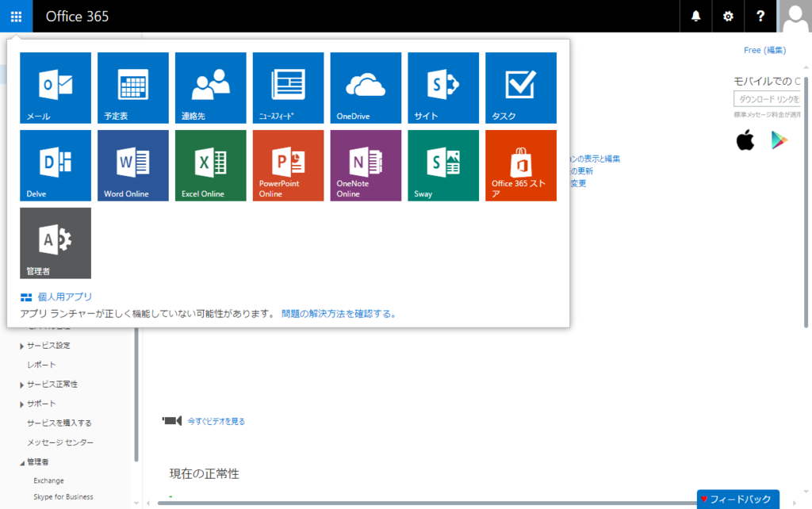Open the app launcher waffle icon
This screenshot has height=509, width=812.
point(16,16)
